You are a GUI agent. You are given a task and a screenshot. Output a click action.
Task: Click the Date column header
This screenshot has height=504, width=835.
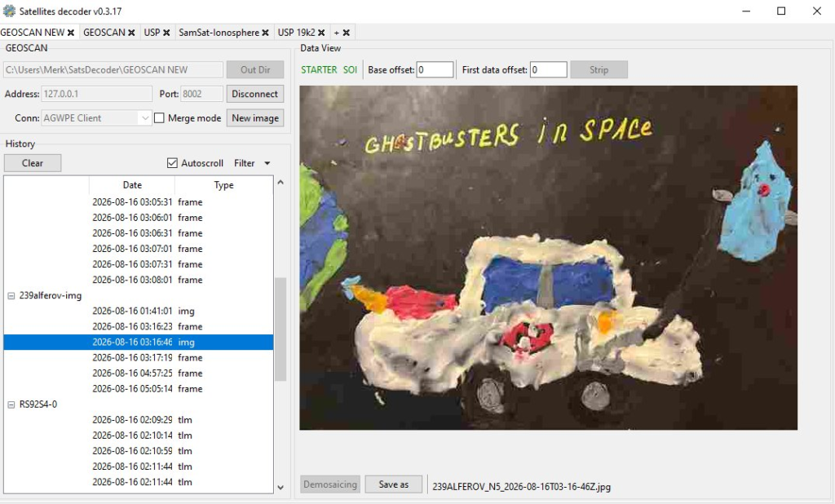[132, 185]
